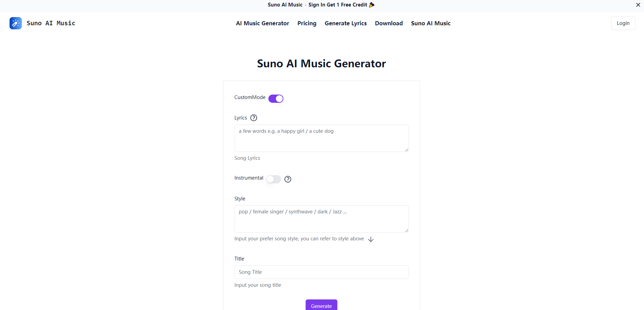The height and width of the screenshot is (310, 644).
Task: Click the down arrow to view style examples
Action: [371, 239]
